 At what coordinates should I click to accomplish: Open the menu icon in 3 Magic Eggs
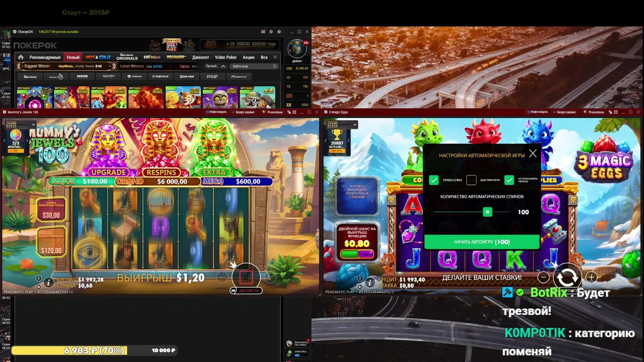coord(360,278)
